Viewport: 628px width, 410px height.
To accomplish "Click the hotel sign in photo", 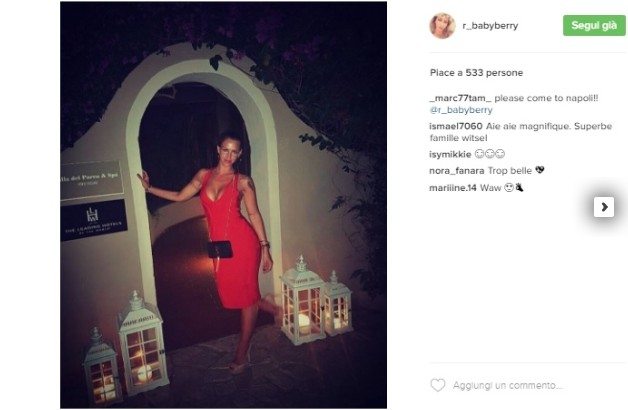I will pyautogui.click(x=92, y=180).
